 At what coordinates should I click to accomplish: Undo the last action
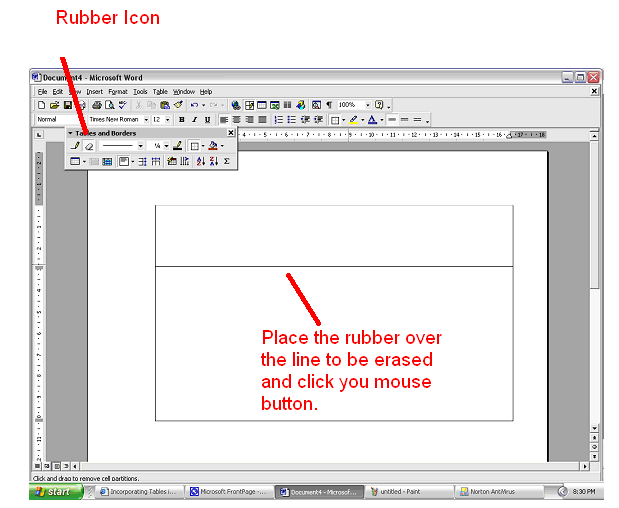(194, 105)
